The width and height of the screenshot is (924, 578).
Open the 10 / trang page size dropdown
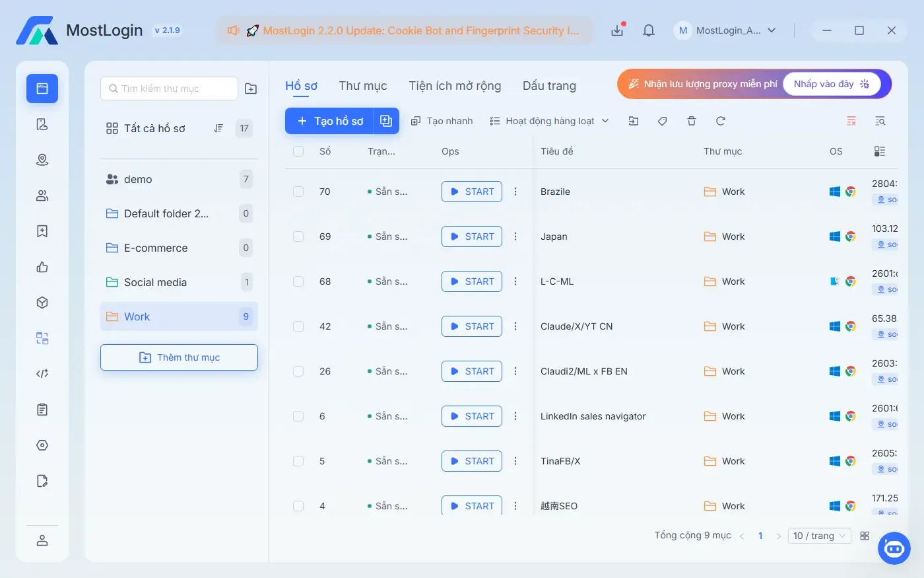tap(819, 536)
